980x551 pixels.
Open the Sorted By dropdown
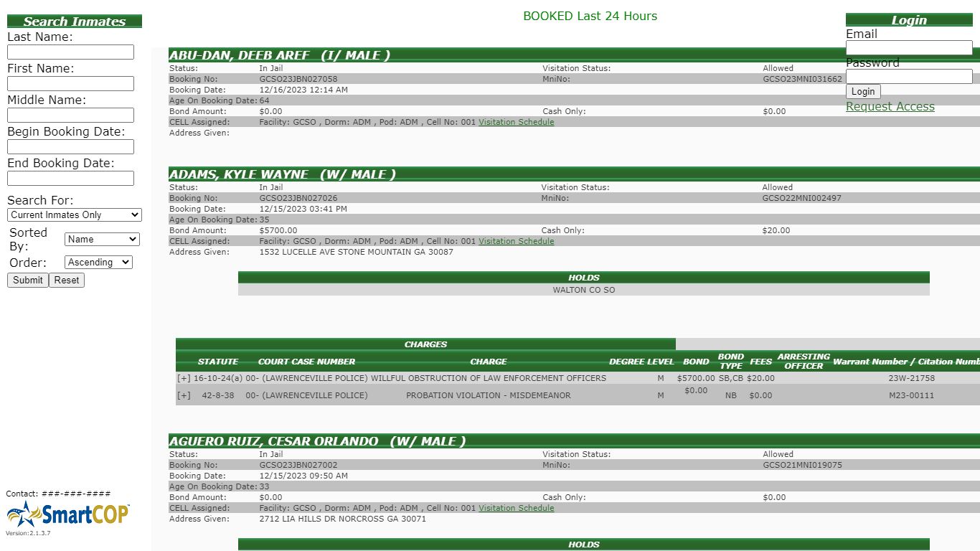102,240
